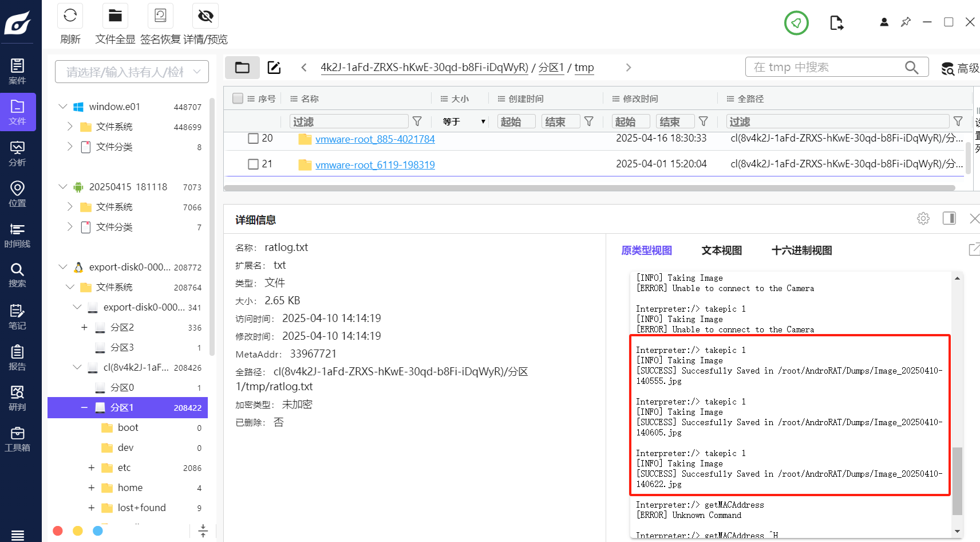Click the full path filter funnel
This screenshot has width=980, height=542.
[958, 121]
